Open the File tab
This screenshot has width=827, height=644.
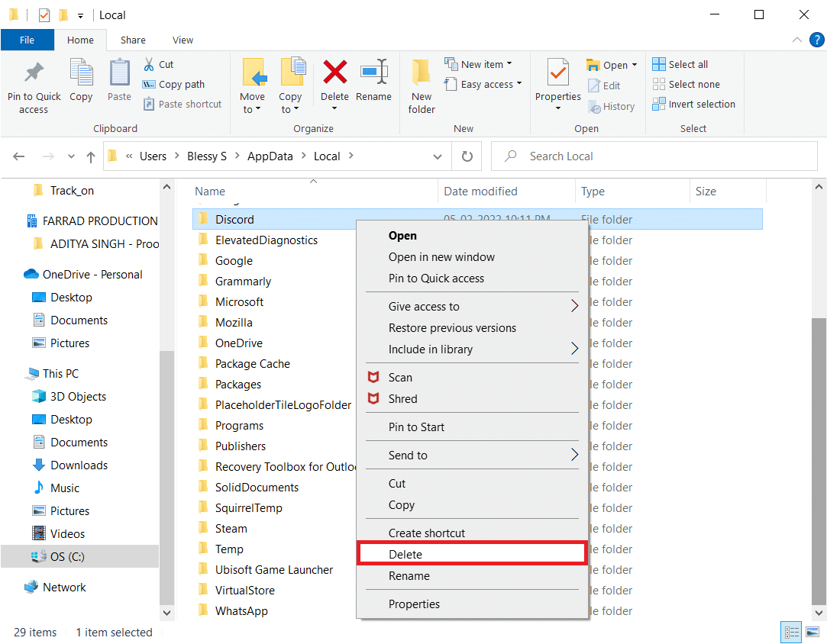(27, 40)
